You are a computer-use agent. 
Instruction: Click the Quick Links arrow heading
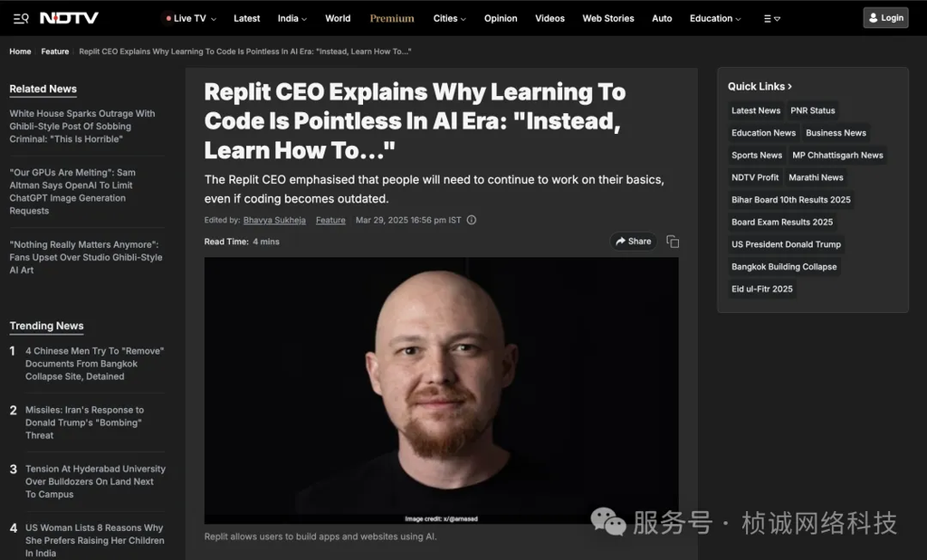(760, 86)
